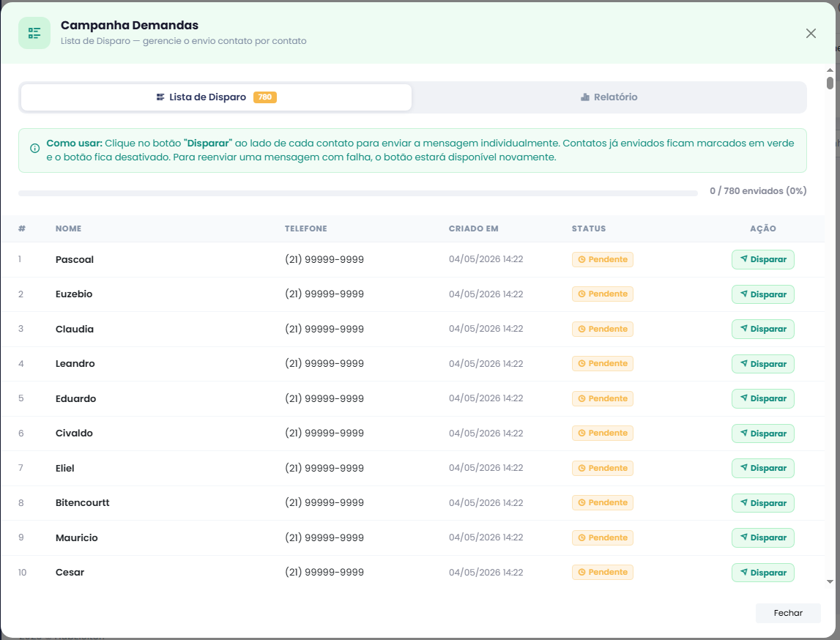Click Pendente status badge for Euzebio
Screen dimensions: 840x640
(x=602, y=294)
